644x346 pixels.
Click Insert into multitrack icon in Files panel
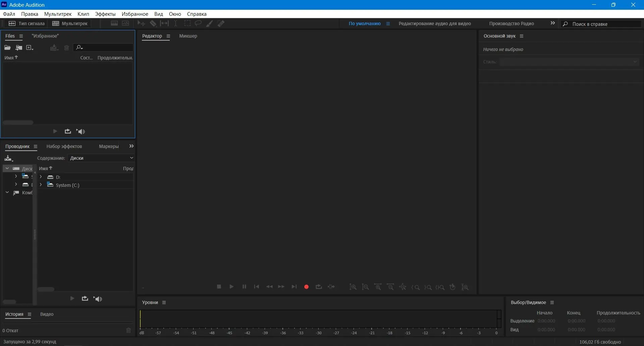(x=54, y=48)
